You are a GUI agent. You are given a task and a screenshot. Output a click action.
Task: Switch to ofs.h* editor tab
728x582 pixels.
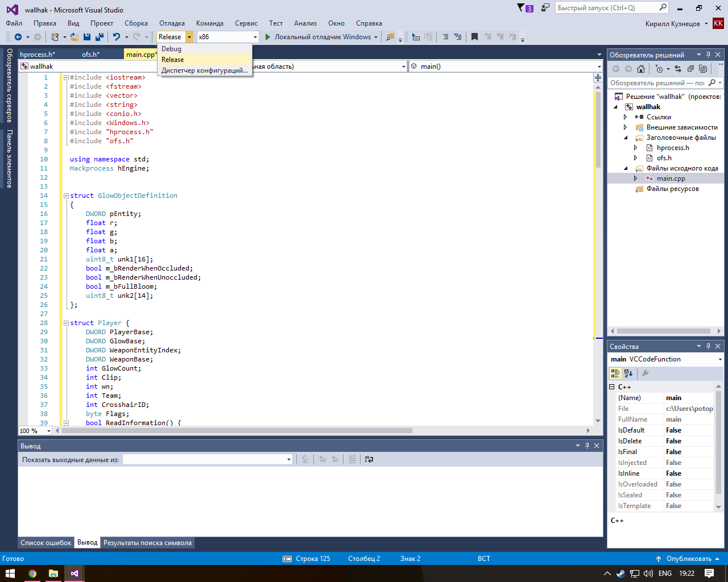coord(90,55)
